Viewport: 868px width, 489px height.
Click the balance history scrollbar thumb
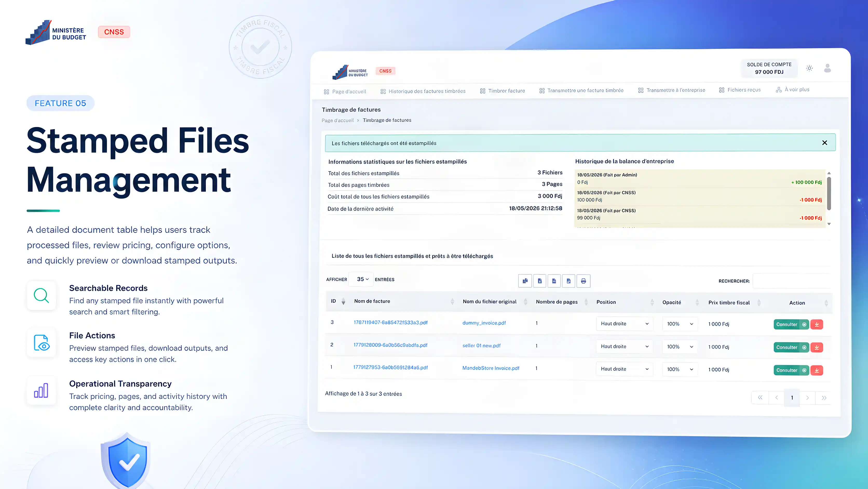(x=829, y=194)
